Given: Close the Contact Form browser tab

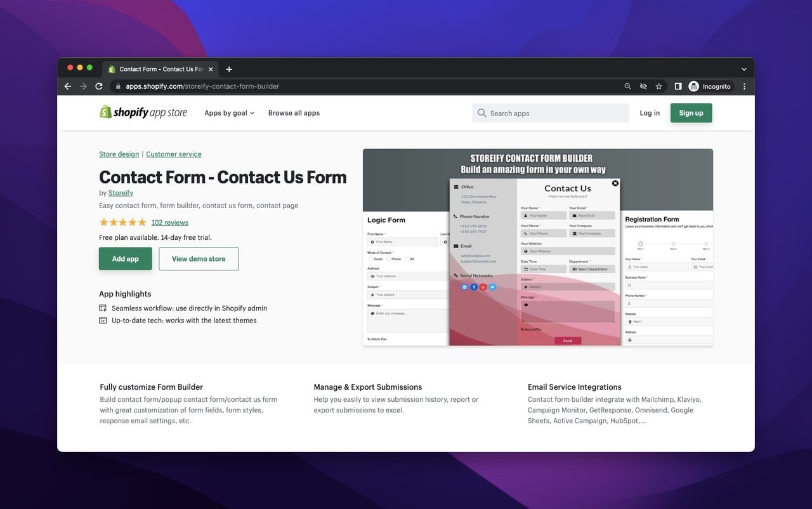Looking at the screenshot, I should coord(211,69).
